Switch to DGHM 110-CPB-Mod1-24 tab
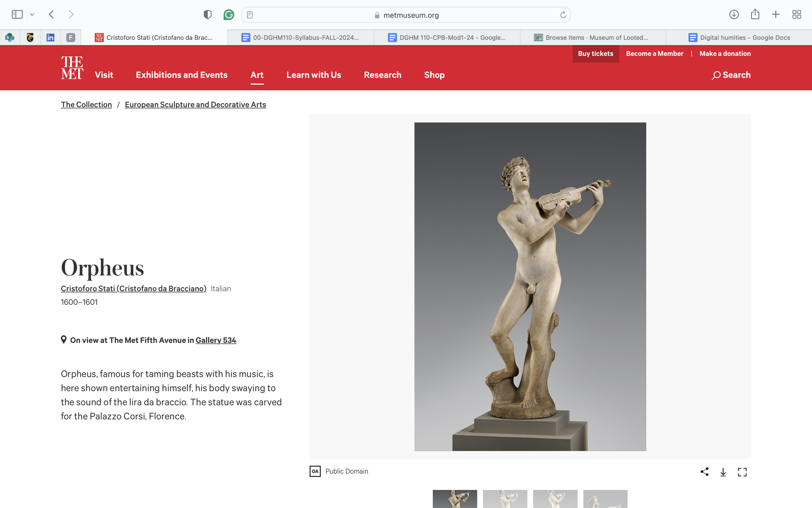Viewport: 812px width, 508px height. click(x=447, y=37)
